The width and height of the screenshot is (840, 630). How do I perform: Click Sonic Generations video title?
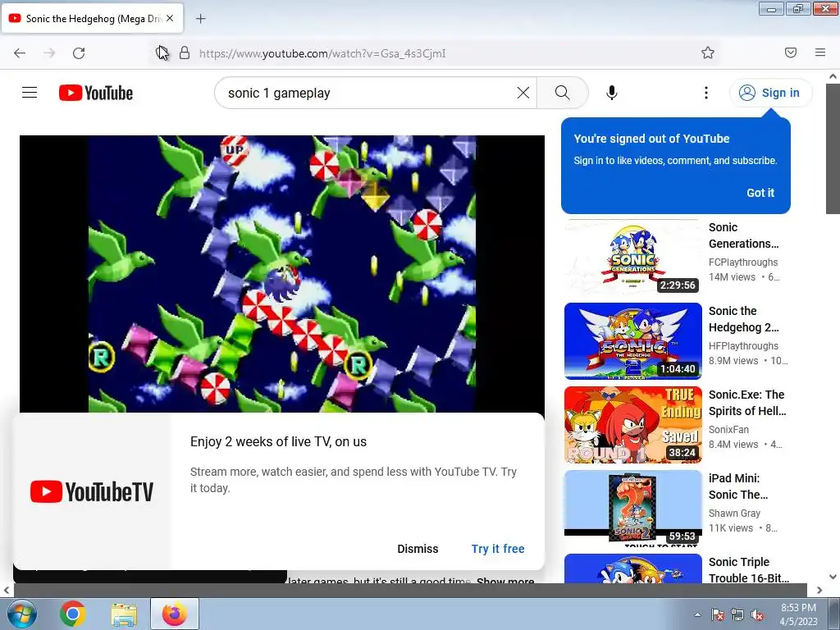[x=743, y=235]
